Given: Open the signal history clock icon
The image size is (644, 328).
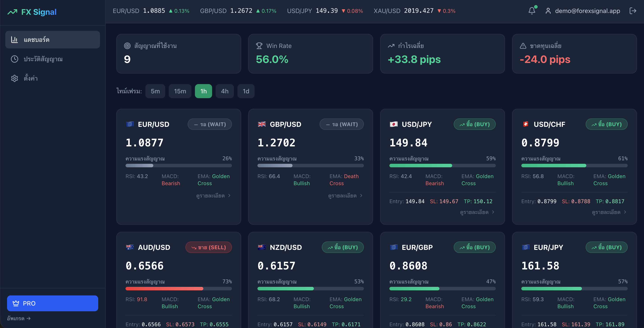Looking at the screenshot, I should pyautogui.click(x=15, y=59).
